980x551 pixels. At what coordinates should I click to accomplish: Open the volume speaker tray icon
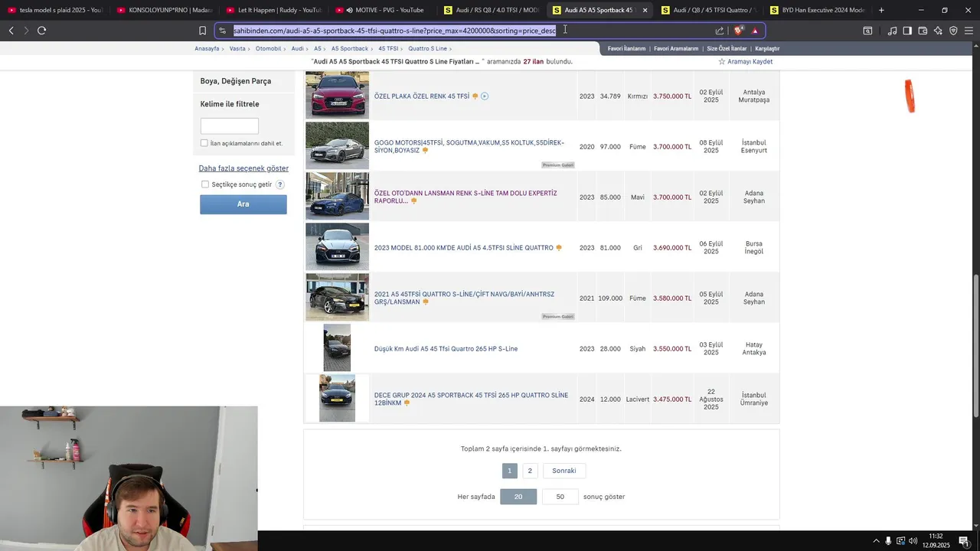913,541
